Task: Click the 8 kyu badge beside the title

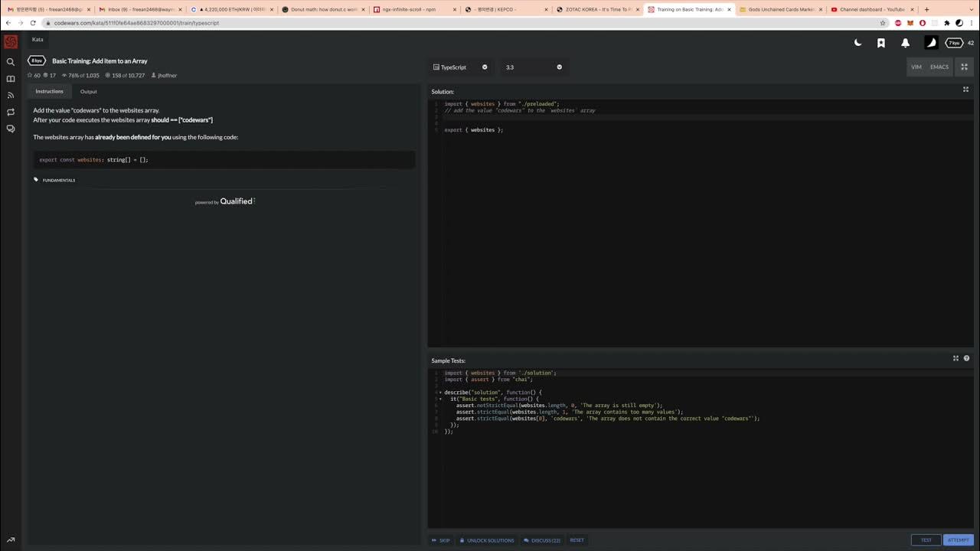Action: [37, 60]
